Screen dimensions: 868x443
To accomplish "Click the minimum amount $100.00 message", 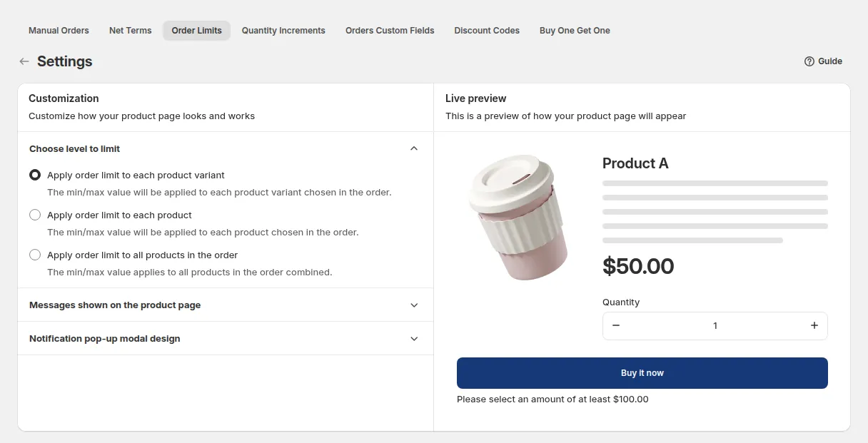I will pyautogui.click(x=552, y=399).
